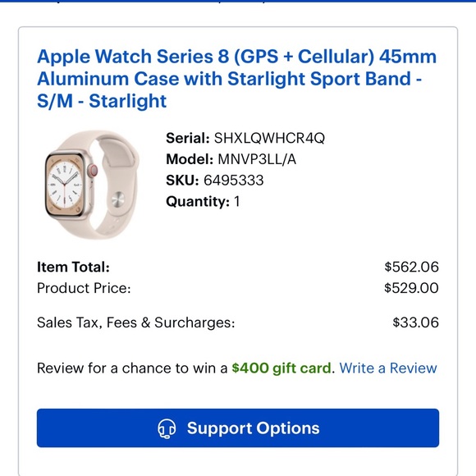Click the Item Total label
Screen dimensions: 476x476
coord(73,268)
